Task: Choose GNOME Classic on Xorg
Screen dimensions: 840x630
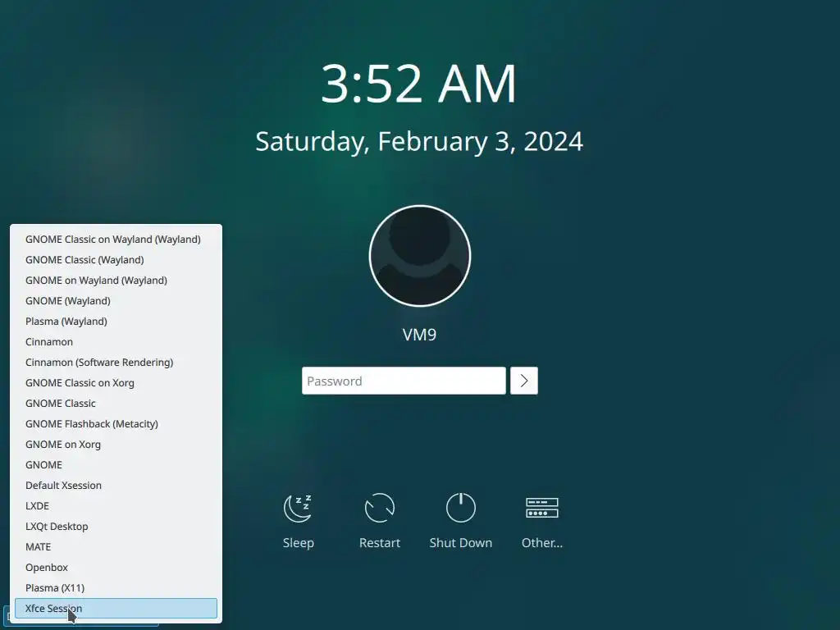Action: pos(116,383)
